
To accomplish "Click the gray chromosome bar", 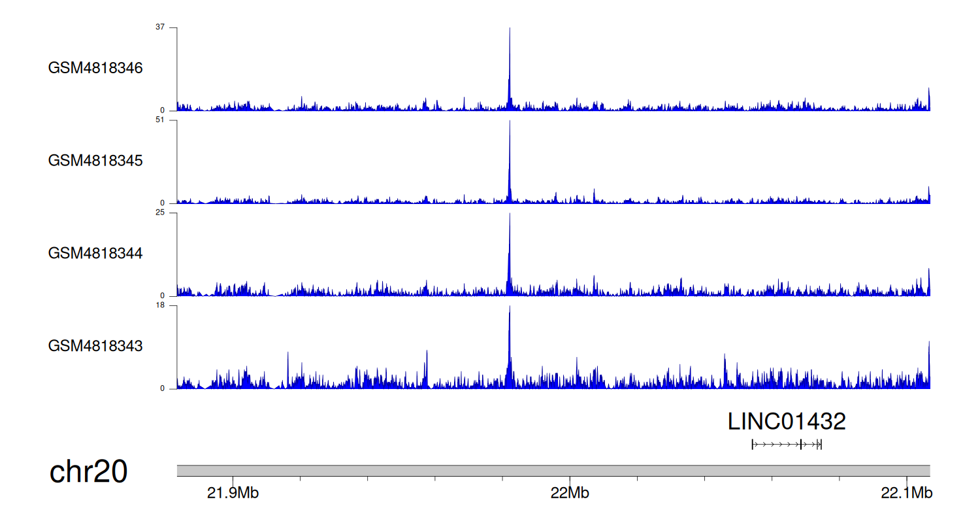I will pyautogui.click(x=553, y=471).
